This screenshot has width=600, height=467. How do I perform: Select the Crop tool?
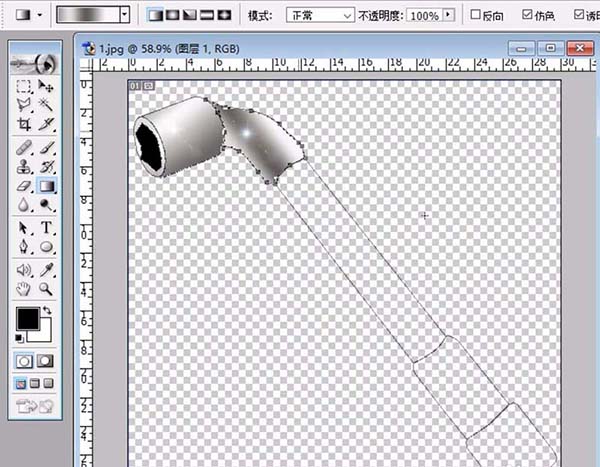pos(24,125)
